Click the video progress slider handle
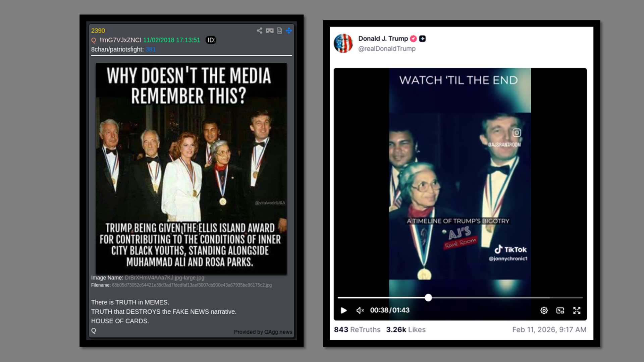 click(428, 297)
